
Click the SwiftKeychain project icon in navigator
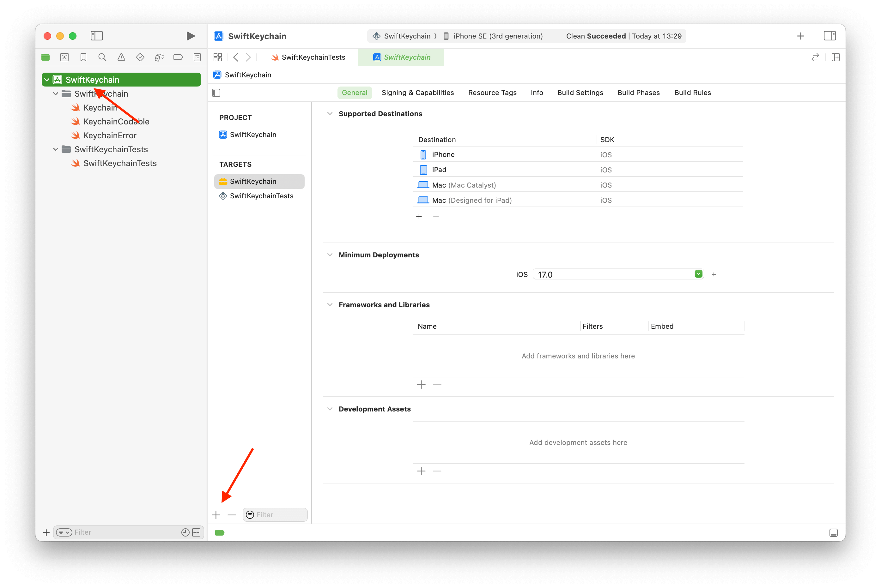click(57, 79)
